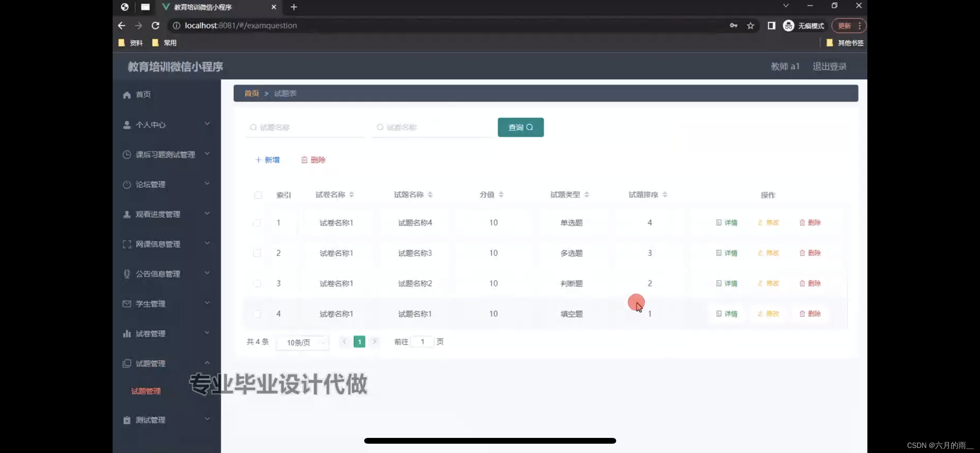Screen dimensions: 980x453
Task: Click 删除 for 试题名称2 row
Action: pos(810,283)
